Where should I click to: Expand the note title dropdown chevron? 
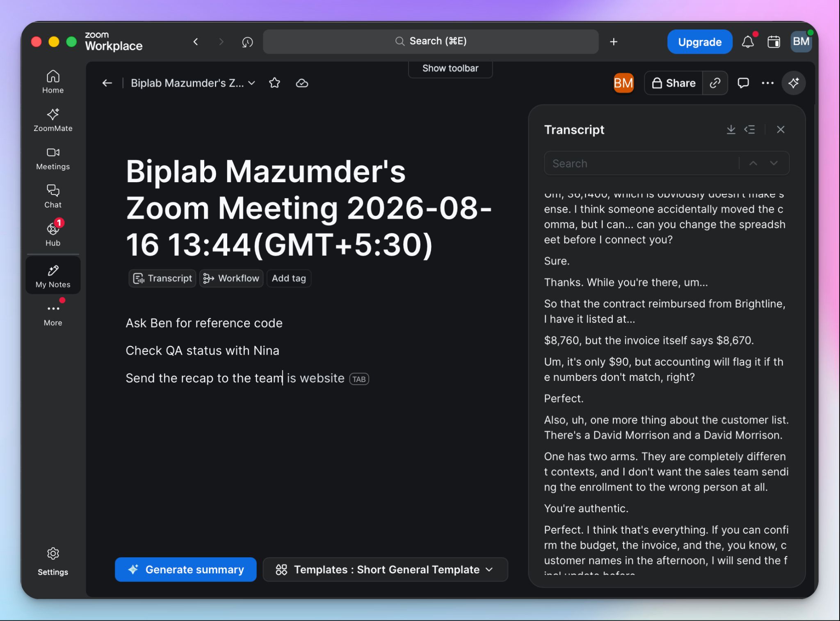[x=252, y=83]
